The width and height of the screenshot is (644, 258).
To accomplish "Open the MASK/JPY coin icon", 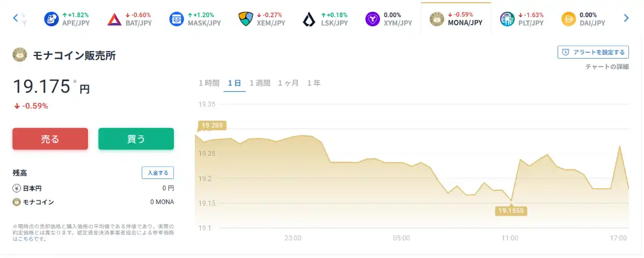I will [176, 19].
